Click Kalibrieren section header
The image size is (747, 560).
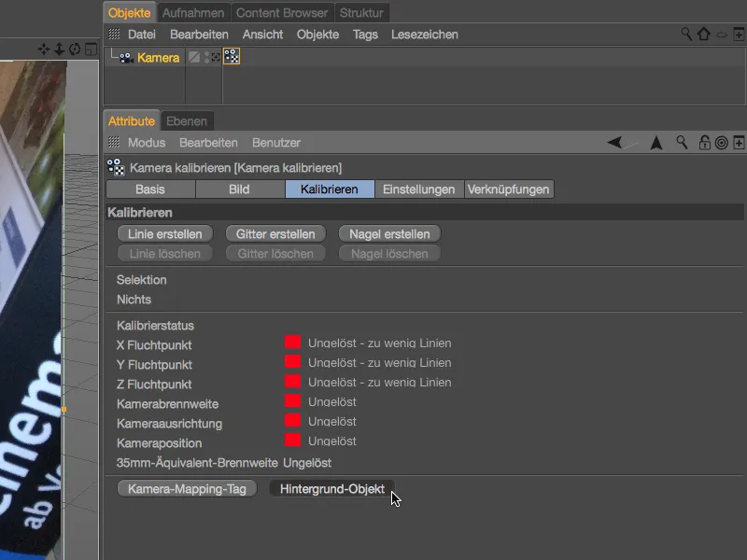pos(425,213)
